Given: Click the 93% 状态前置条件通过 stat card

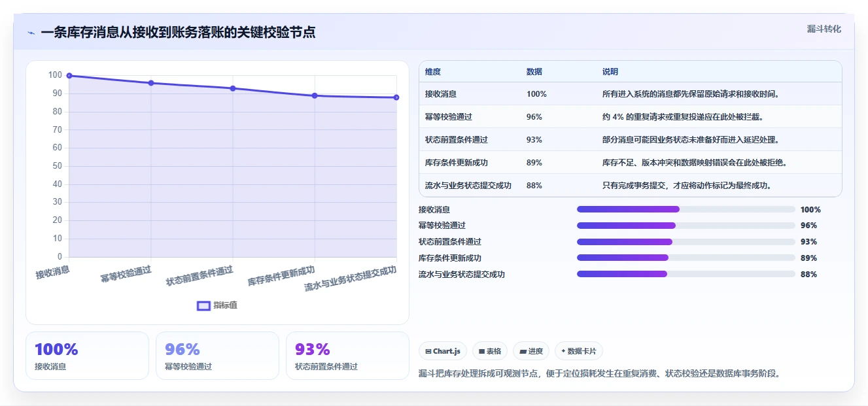Looking at the screenshot, I should pos(348,356).
